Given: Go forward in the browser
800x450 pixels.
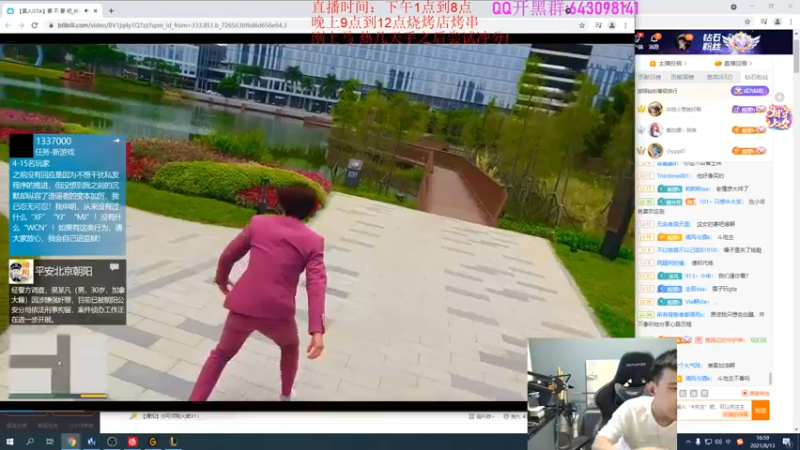Looking at the screenshot, I should [x=21, y=25].
